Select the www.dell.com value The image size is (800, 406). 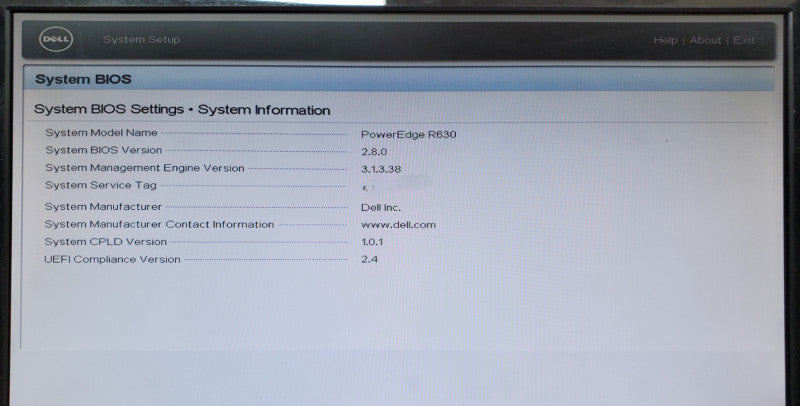pyautogui.click(x=398, y=225)
